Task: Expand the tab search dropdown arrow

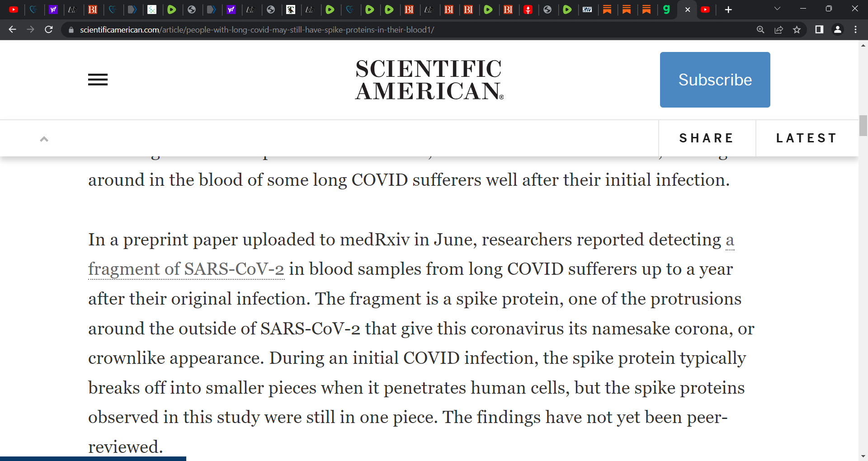Action: pos(777,9)
